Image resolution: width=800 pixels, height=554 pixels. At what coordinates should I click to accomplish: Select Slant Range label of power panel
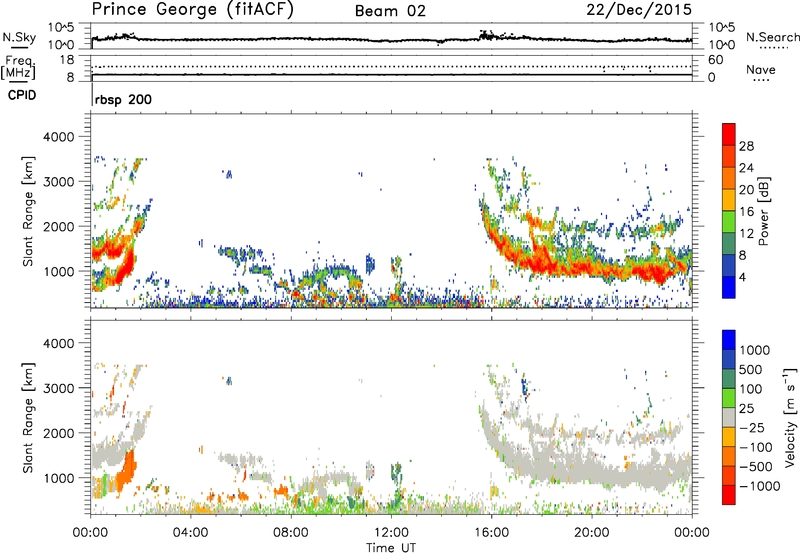click(28, 212)
